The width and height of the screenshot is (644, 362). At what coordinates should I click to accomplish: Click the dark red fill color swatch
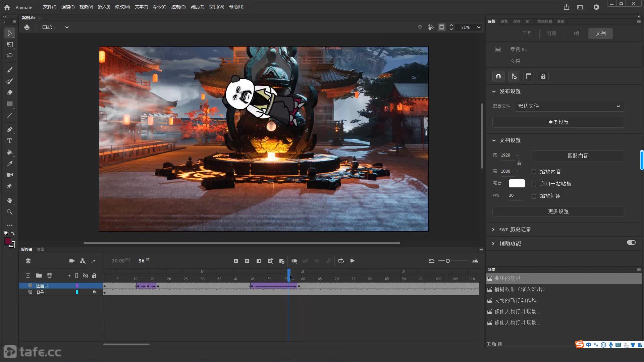pos(8,241)
